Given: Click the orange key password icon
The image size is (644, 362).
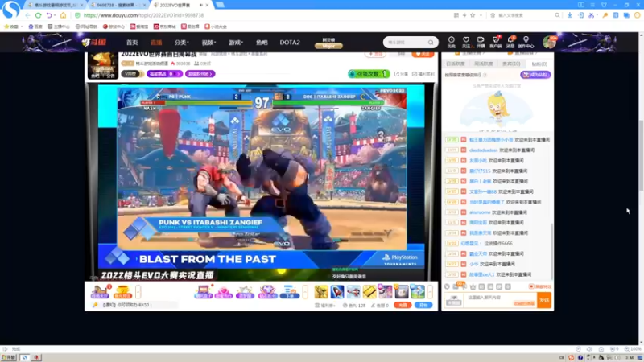Looking at the screenshot, I should pyautogui.click(x=605, y=15).
